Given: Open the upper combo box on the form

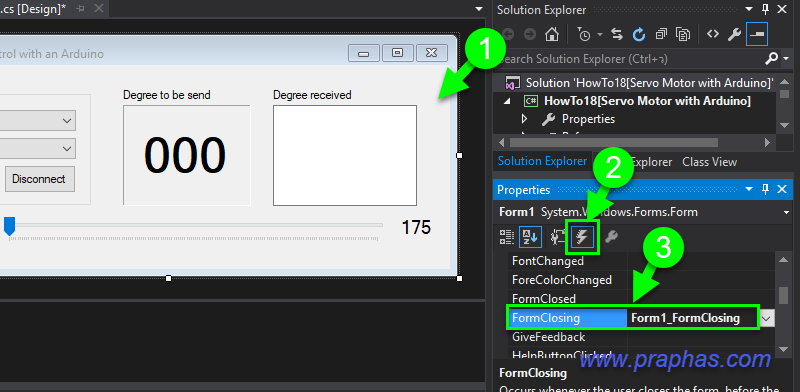Looking at the screenshot, I should tap(67, 120).
